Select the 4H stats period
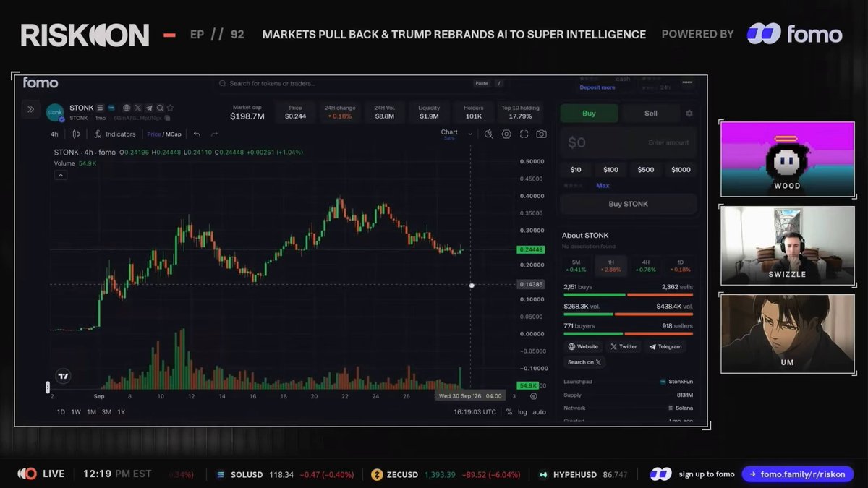This screenshot has width=868, height=488. [x=645, y=265]
